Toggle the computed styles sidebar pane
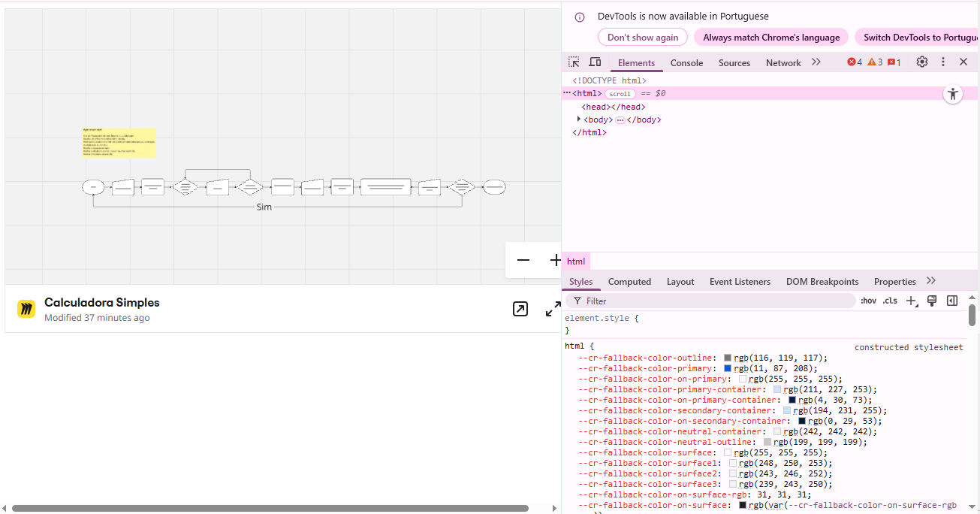Viewport: 980px width, 514px height. 952,301
